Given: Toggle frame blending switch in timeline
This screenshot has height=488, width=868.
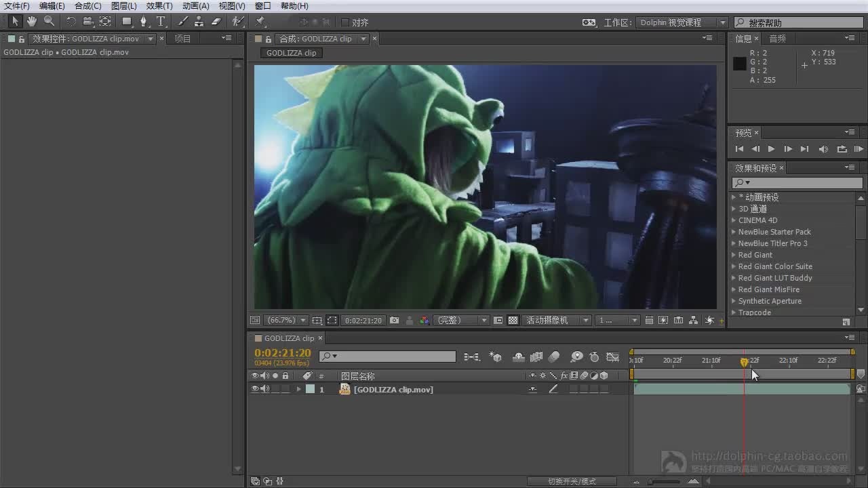Looking at the screenshot, I should pos(536,357).
